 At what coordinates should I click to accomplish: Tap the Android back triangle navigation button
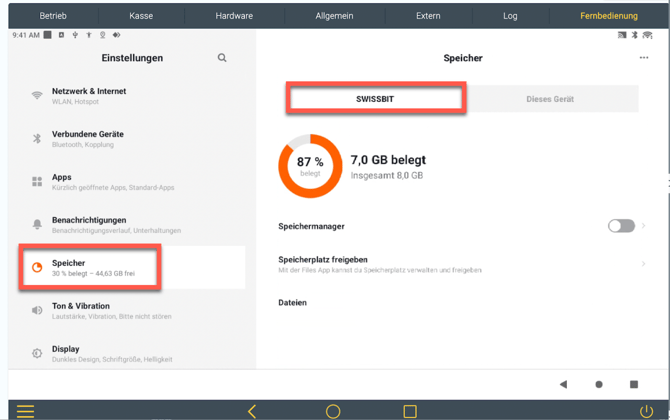click(x=563, y=384)
